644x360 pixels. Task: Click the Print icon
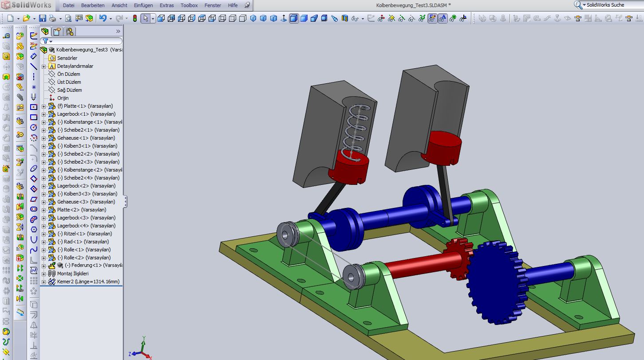52,18
